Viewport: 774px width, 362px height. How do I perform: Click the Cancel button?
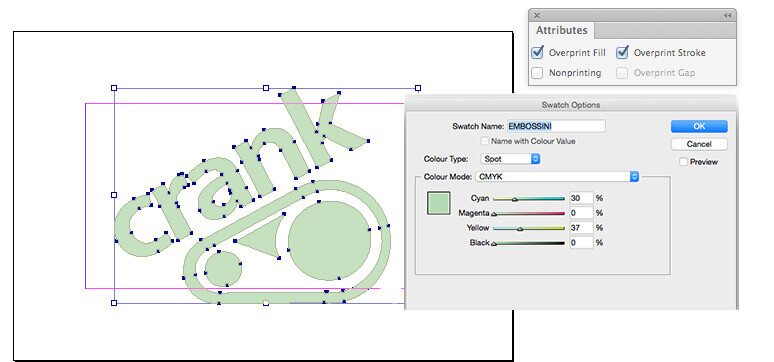point(699,144)
